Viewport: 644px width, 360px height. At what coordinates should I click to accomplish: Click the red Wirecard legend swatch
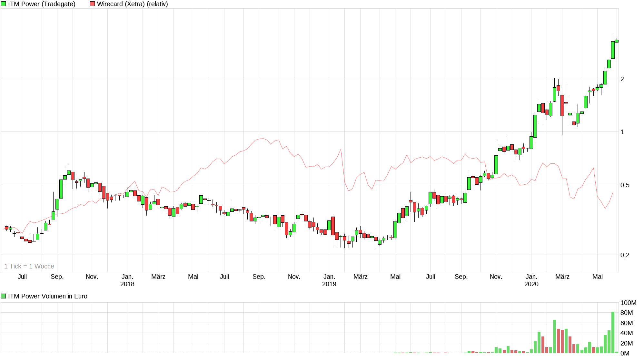(x=92, y=4)
